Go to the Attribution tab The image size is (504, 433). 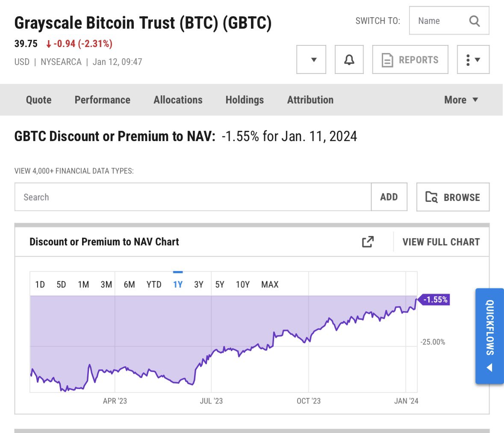click(310, 100)
